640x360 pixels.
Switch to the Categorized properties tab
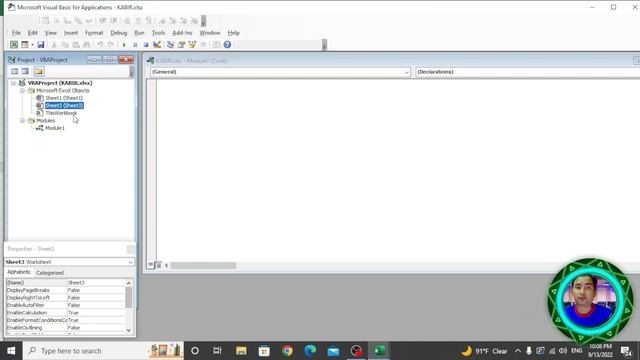50,273
